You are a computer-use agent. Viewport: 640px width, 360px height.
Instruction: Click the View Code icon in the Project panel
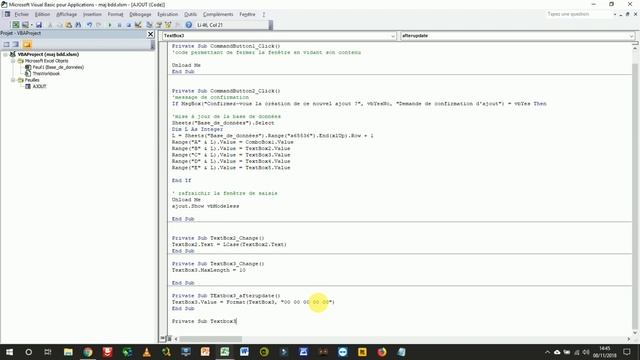pyautogui.click(x=6, y=44)
